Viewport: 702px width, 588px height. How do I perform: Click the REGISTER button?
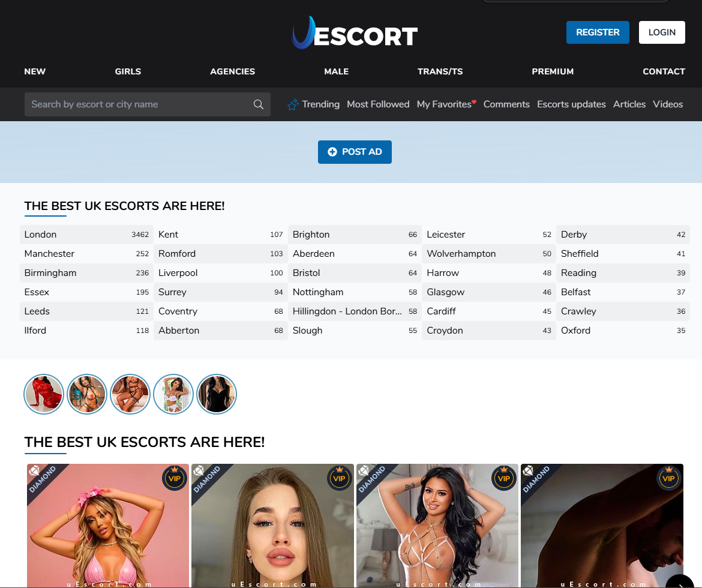[x=598, y=32]
